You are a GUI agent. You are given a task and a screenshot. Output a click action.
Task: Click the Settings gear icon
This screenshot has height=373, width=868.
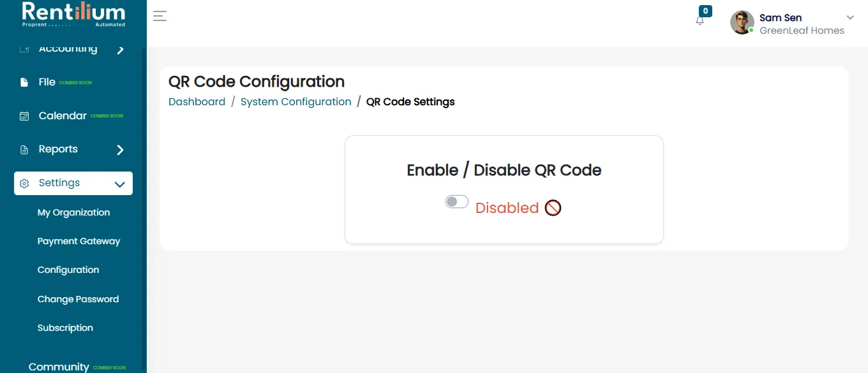point(24,184)
